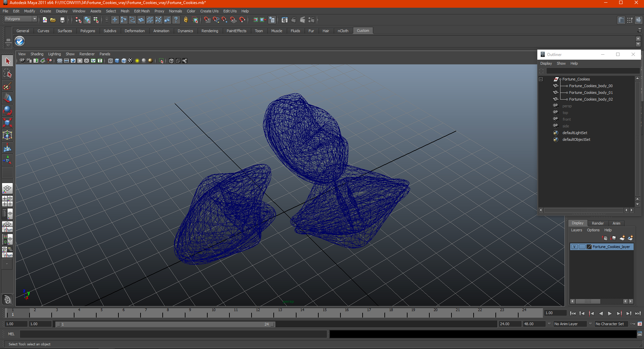
Task: Switch to four view layout
Action: pos(7,201)
